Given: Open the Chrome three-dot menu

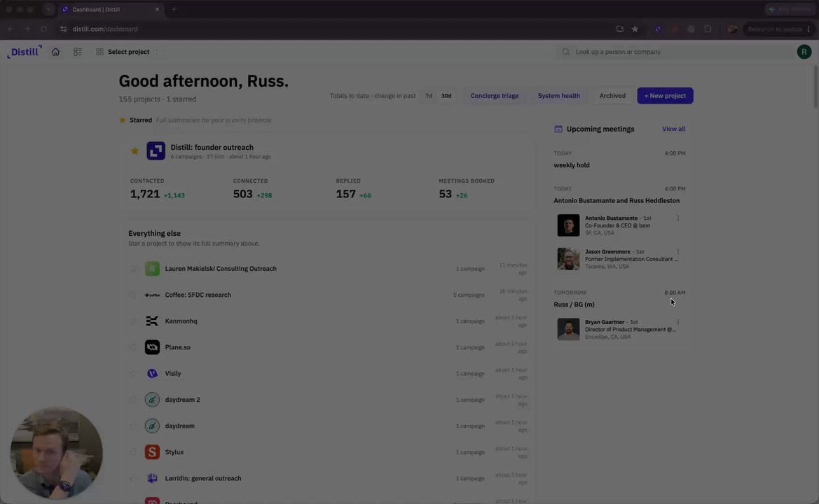Looking at the screenshot, I should click(x=808, y=29).
